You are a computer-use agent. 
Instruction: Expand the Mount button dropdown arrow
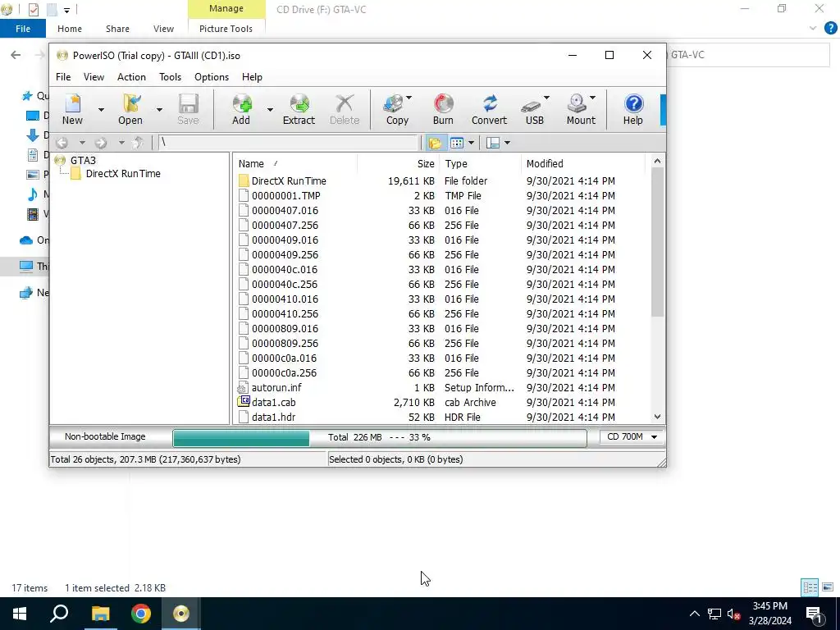tap(592, 98)
